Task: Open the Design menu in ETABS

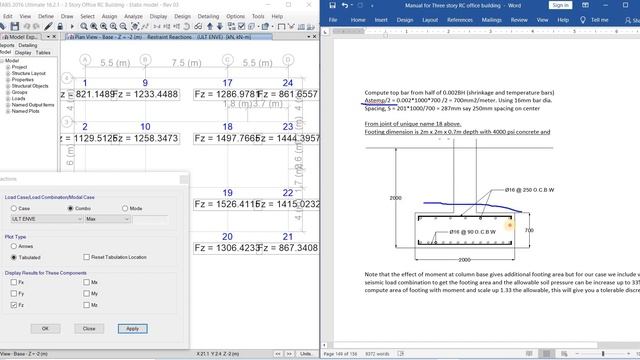Action: [182, 16]
